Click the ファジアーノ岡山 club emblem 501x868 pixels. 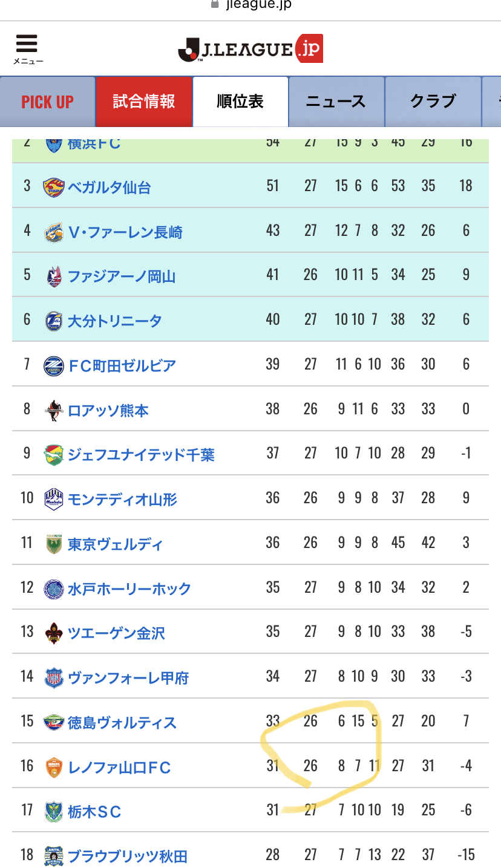[x=53, y=276]
